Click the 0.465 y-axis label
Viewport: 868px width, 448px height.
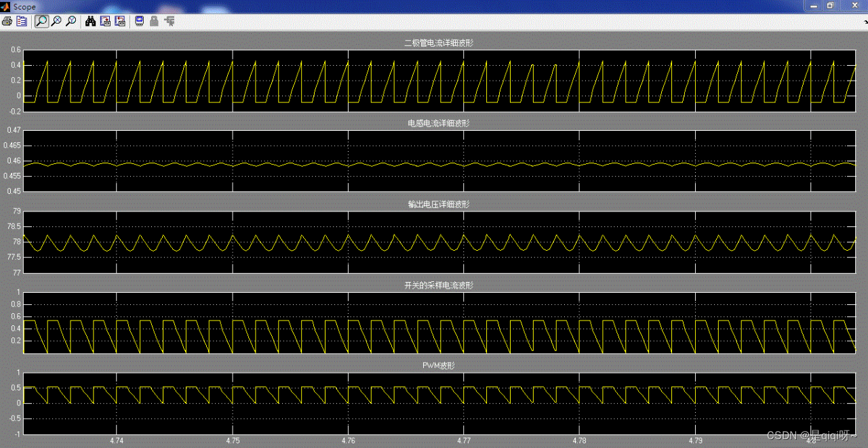[12, 146]
